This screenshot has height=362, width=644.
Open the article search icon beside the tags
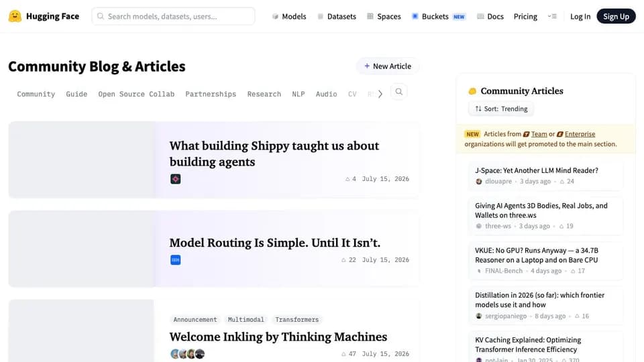(398, 92)
